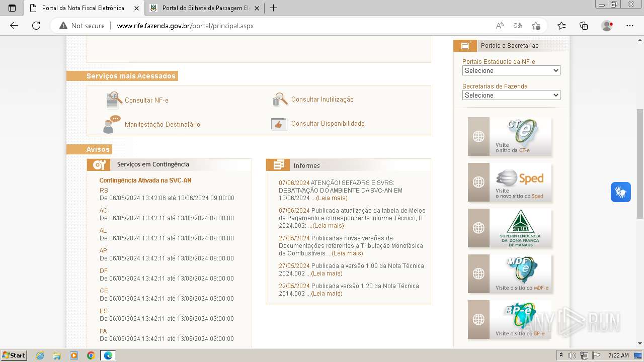Open the BP-e site banner

pos(510,319)
